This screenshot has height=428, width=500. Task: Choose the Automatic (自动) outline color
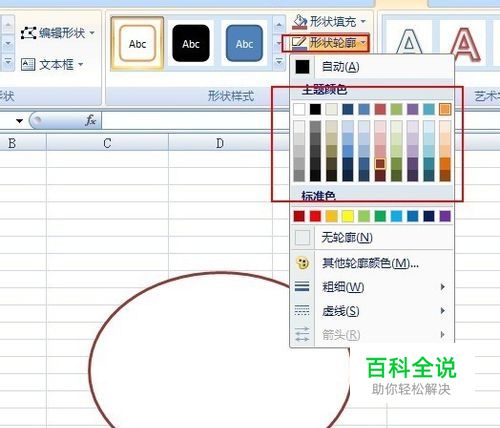pyautogui.click(x=372, y=67)
